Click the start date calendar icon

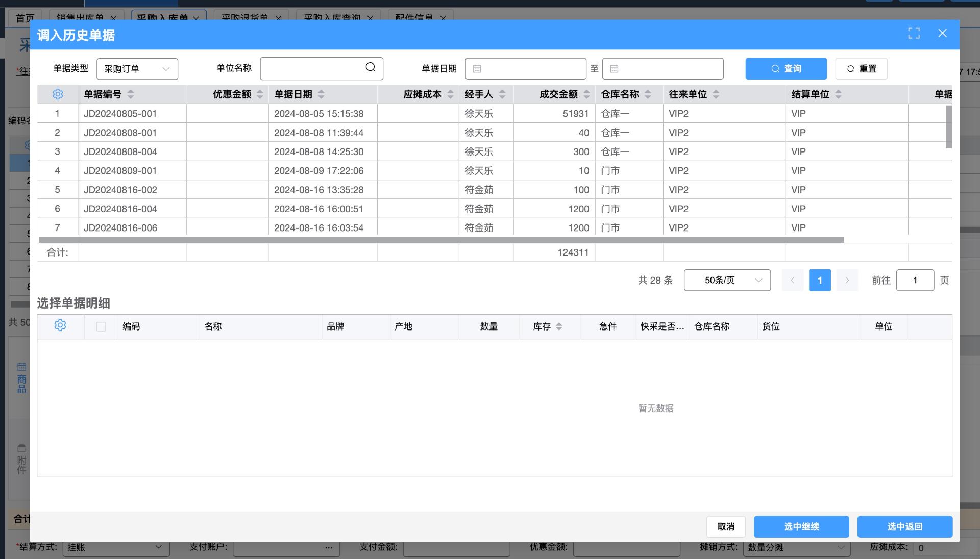click(477, 69)
